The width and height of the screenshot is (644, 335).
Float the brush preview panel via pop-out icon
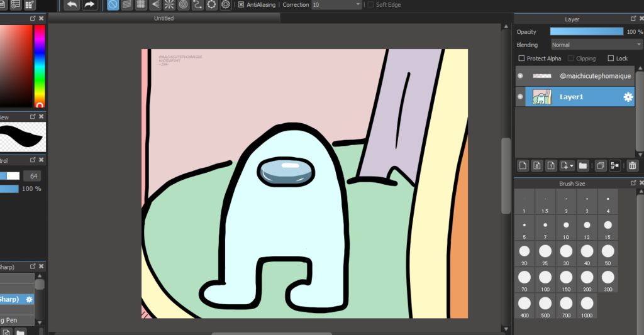pos(33,116)
